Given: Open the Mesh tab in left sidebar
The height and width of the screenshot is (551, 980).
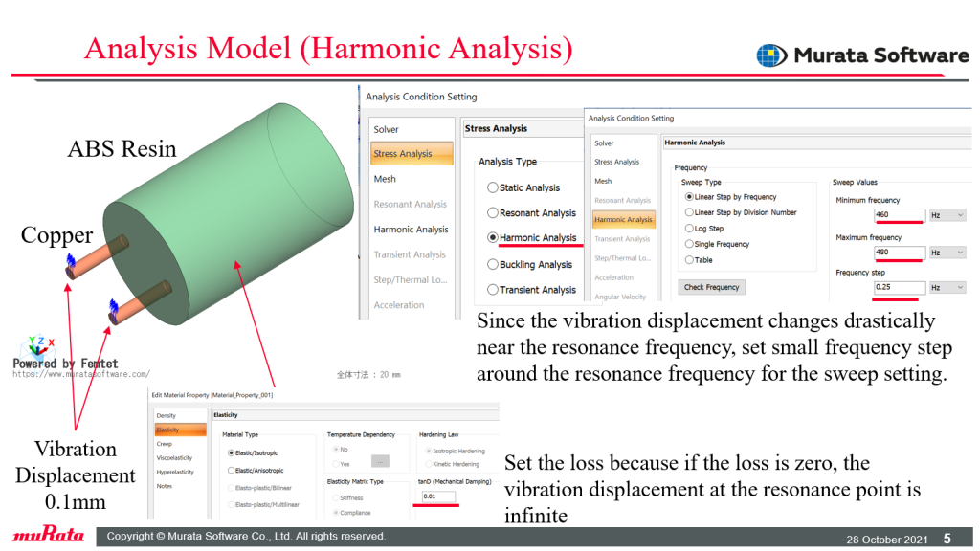Looking at the screenshot, I should [385, 179].
